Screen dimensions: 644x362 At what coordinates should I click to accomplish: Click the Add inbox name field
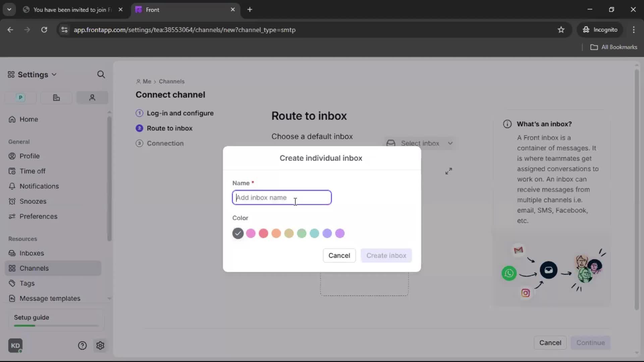coord(282,197)
